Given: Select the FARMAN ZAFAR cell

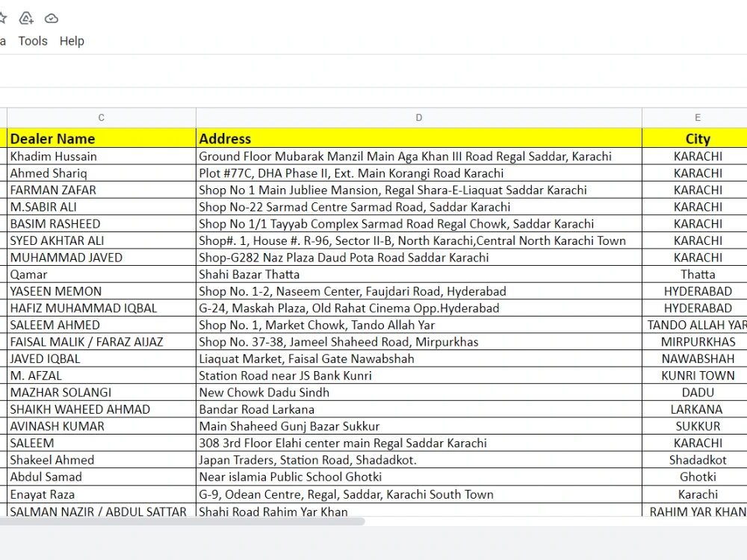Looking at the screenshot, I should point(102,190).
